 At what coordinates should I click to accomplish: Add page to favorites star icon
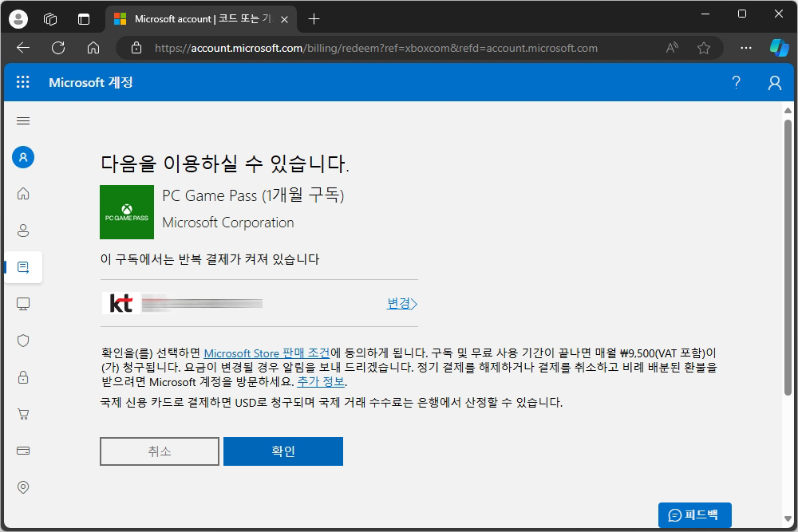(704, 48)
